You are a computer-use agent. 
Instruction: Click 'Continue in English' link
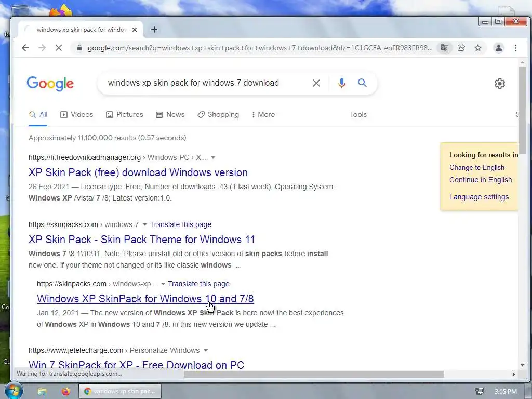point(481,180)
